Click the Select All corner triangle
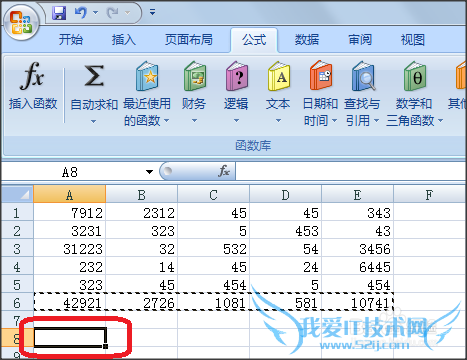The image size is (467, 360). click(x=17, y=194)
